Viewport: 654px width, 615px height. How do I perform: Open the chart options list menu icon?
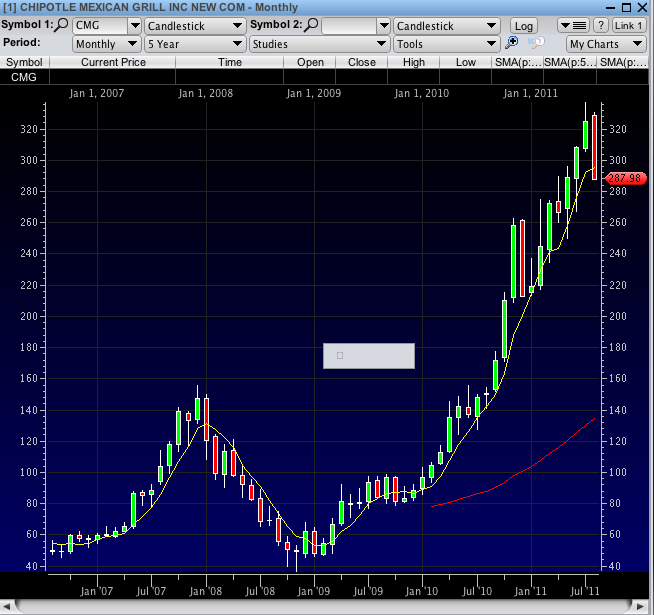(574, 25)
